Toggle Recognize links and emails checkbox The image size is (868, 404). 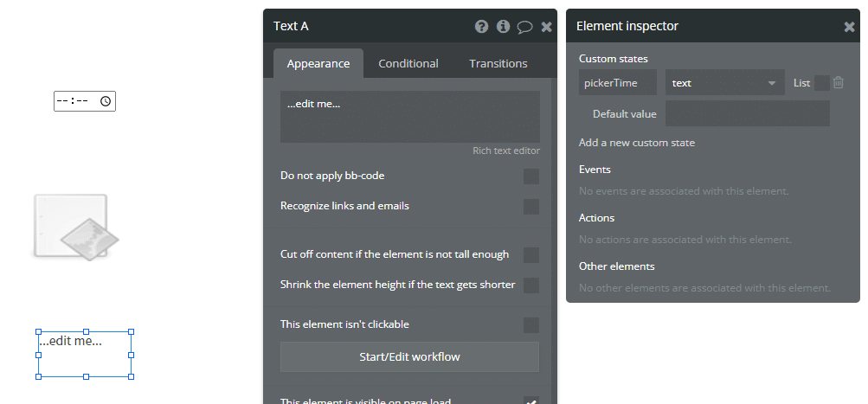[531, 207]
